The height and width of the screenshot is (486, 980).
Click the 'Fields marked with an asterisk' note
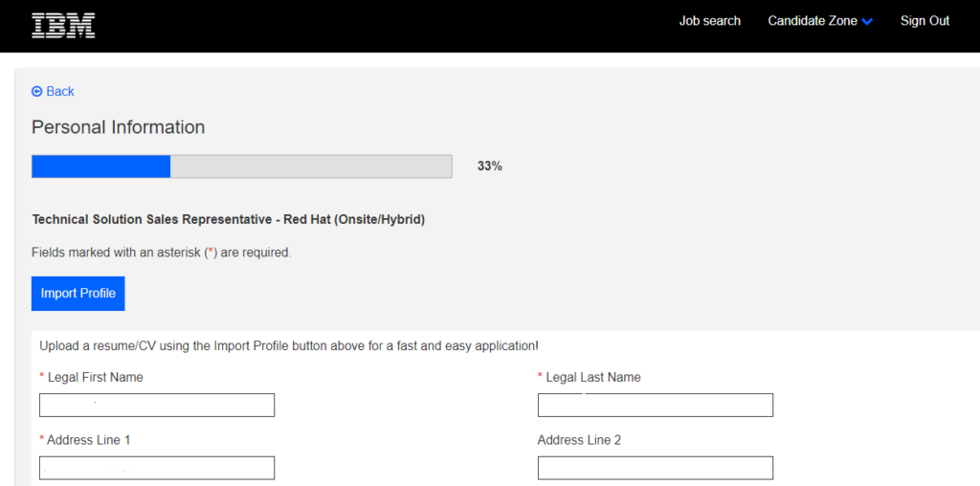pyautogui.click(x=161, y=253)
